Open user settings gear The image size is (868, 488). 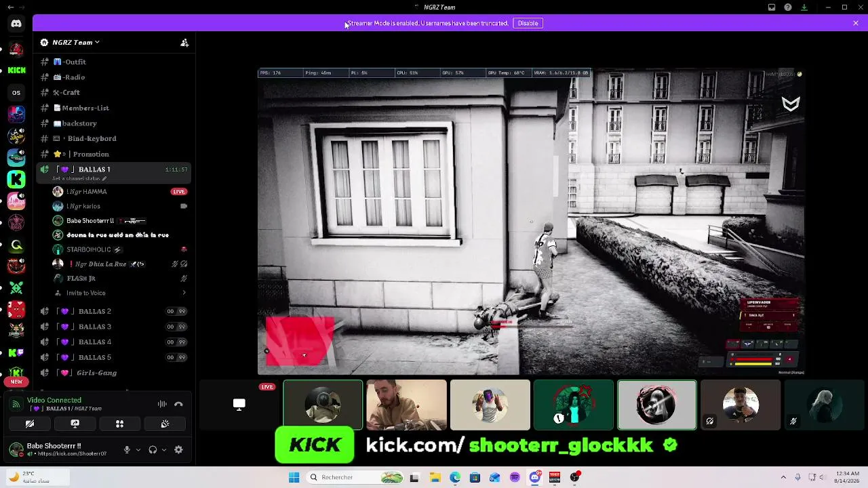[178, 449]
